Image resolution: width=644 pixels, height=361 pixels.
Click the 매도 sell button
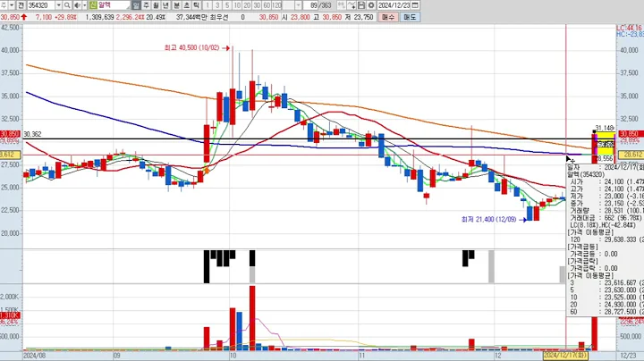(x=410, y=17)
